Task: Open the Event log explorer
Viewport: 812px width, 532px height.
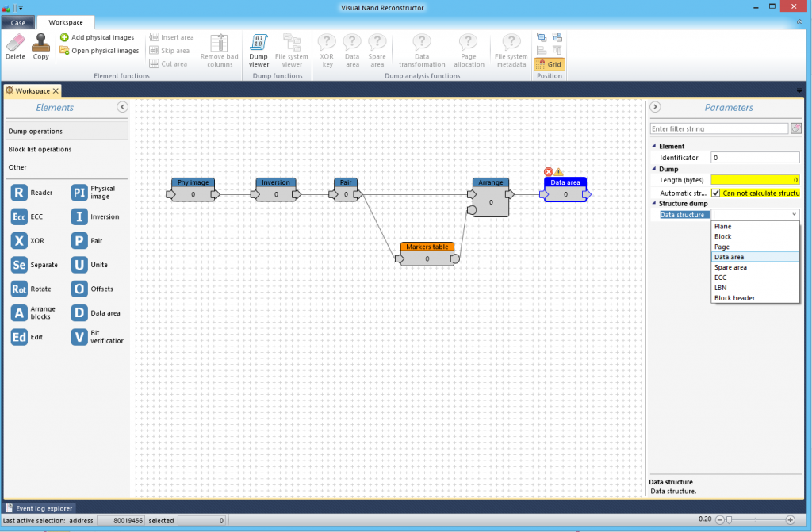Action: pyautogui.click(x=40, y=508)
